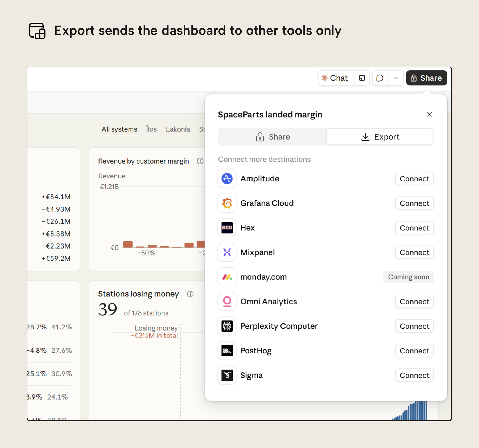Connect the Sigma destination
The width and height of the screenshot is (479, 448).
click(x=414, y=375)
